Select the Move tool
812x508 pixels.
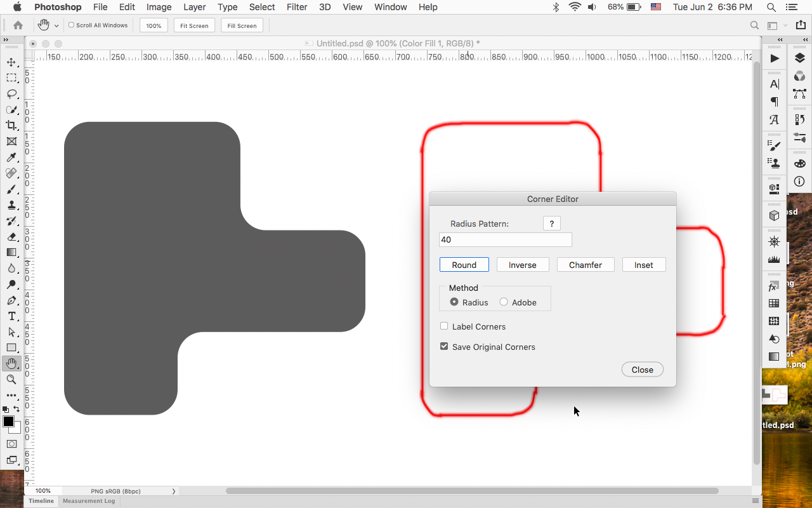pyautogui.click(x=11, y=62)
